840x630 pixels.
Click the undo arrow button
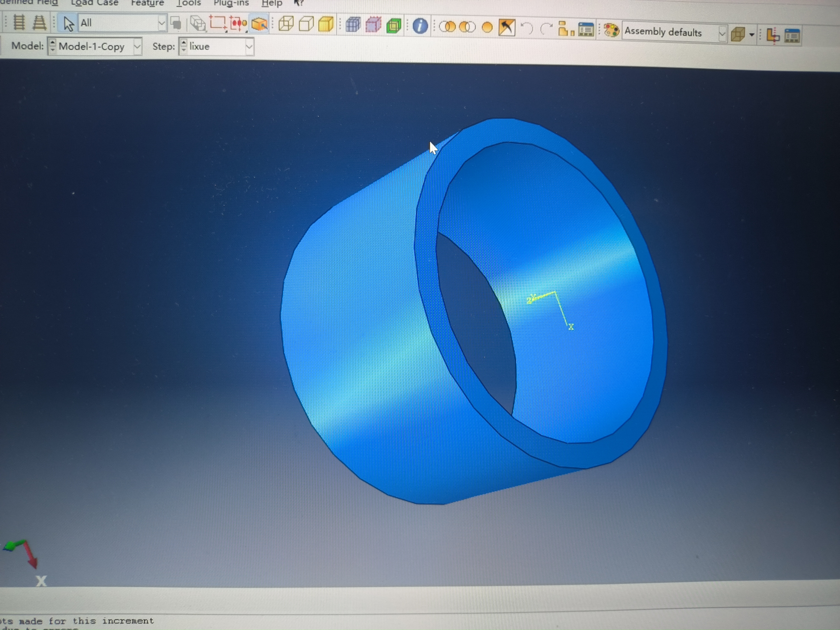tap(527, 29)
